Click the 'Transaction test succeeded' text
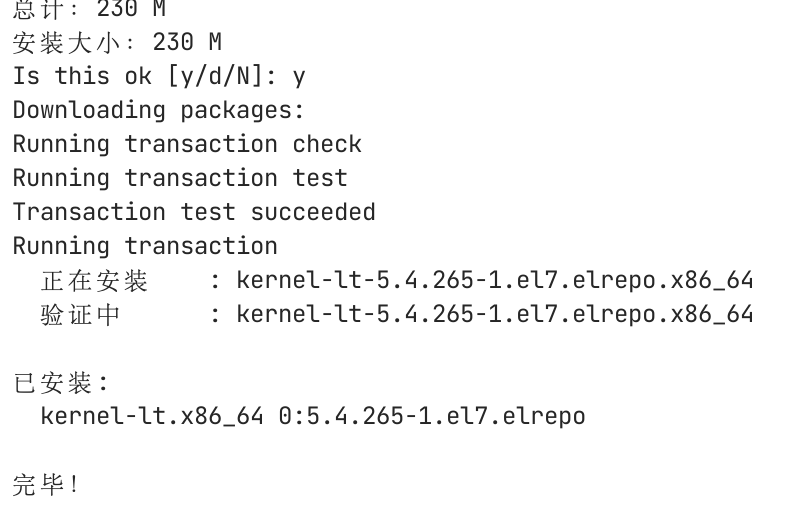The image size is (808, 506). 194,212
